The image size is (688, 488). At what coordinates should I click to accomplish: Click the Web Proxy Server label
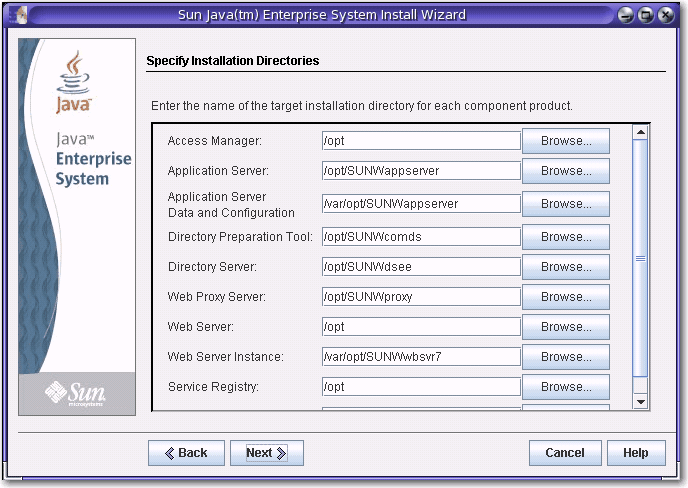coord(217,297)
